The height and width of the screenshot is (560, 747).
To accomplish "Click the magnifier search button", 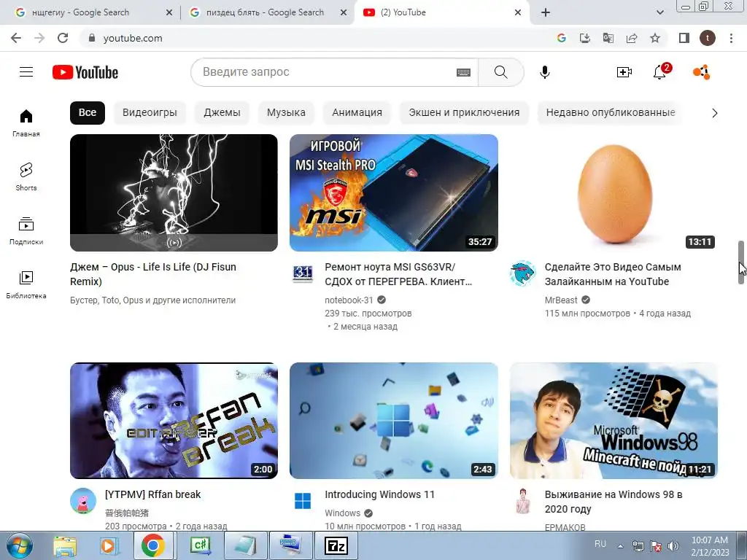I will click(500, 72).
